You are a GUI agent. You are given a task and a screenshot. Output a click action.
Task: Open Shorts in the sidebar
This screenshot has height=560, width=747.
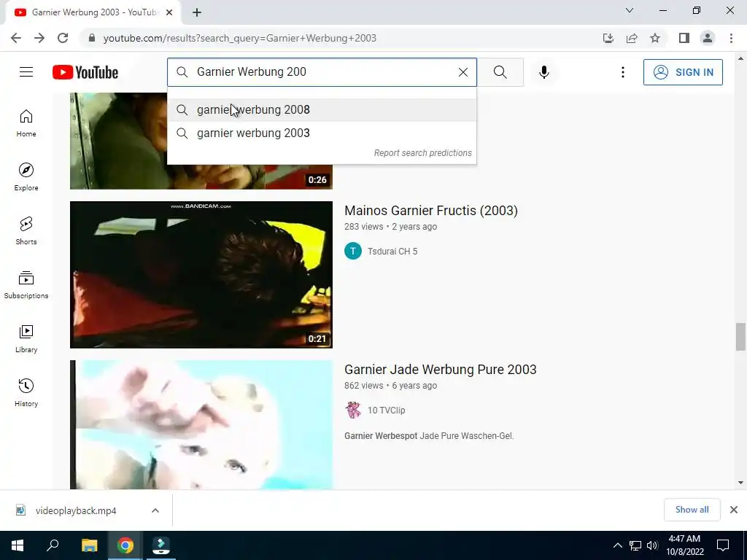[x=26, y=231]
